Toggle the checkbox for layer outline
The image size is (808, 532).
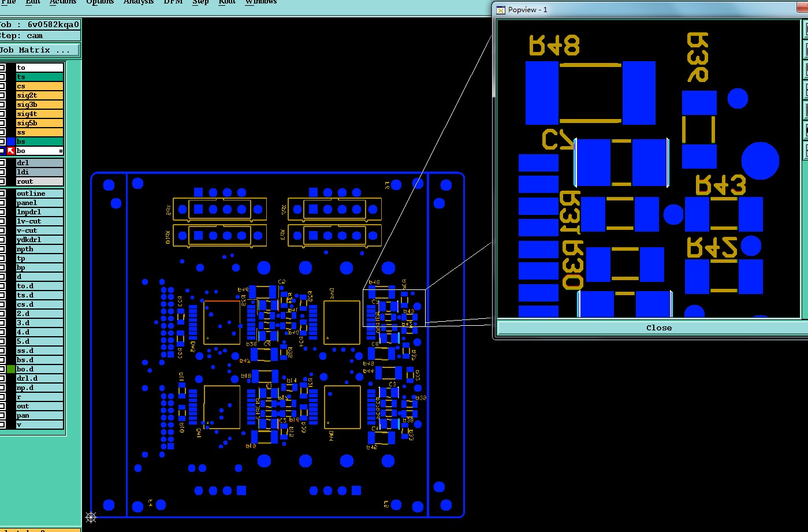pyautogui.click(x=2, y=194)
